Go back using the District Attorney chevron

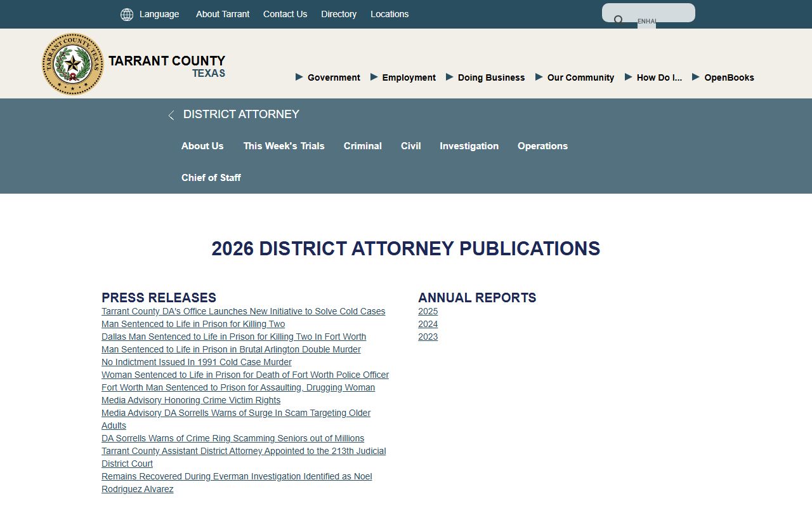(171, 116)
